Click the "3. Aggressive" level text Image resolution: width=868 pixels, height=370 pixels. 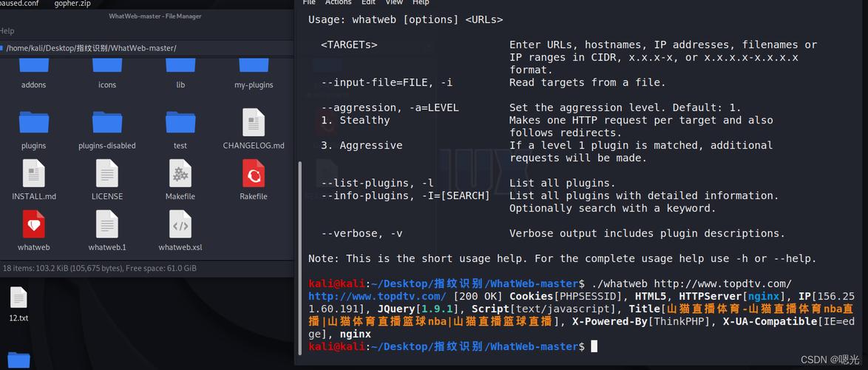[x=362, y=145]
